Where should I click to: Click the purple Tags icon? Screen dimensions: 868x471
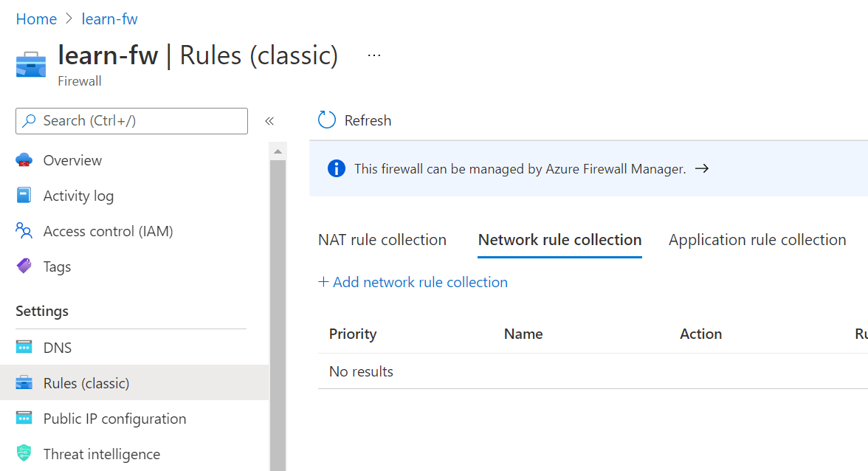(x=24, y=267)
